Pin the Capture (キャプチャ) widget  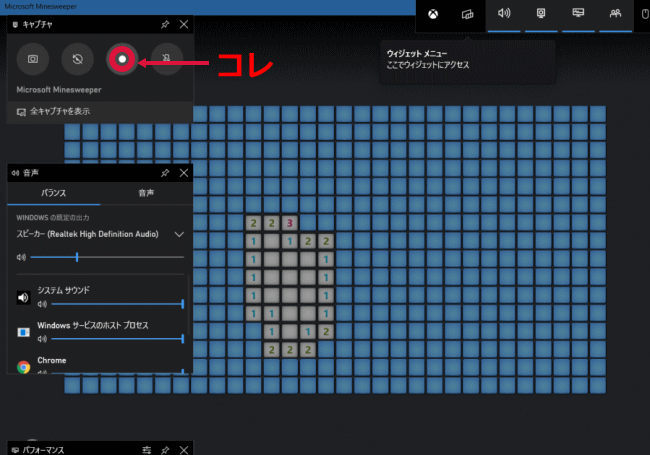(165, 24)
